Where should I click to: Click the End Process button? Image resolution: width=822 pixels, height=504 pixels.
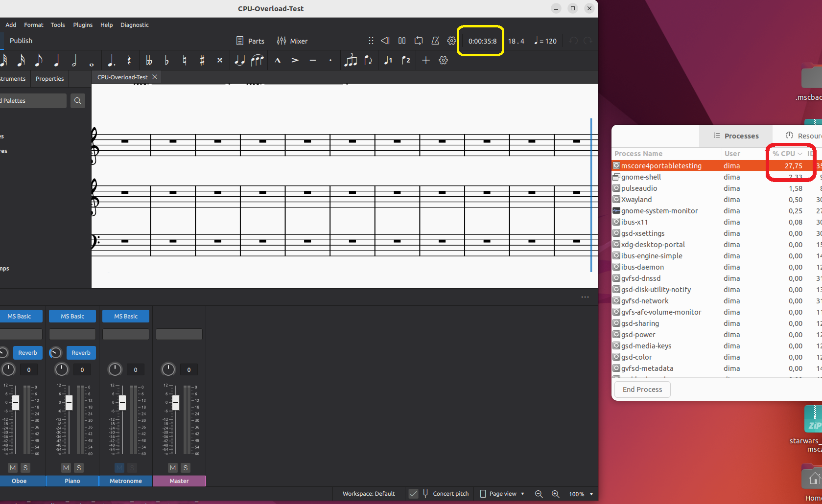642,389
